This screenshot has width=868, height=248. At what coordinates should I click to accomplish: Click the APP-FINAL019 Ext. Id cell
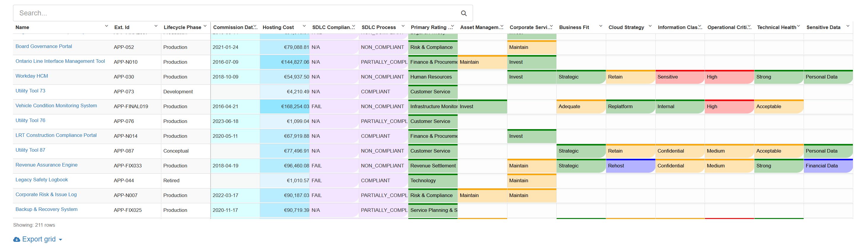[x=136, y=107]
